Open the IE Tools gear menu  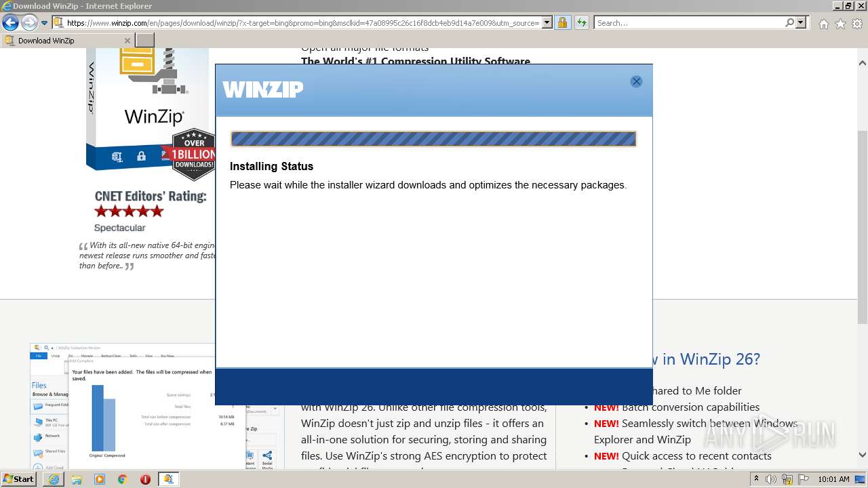point(857,24)
